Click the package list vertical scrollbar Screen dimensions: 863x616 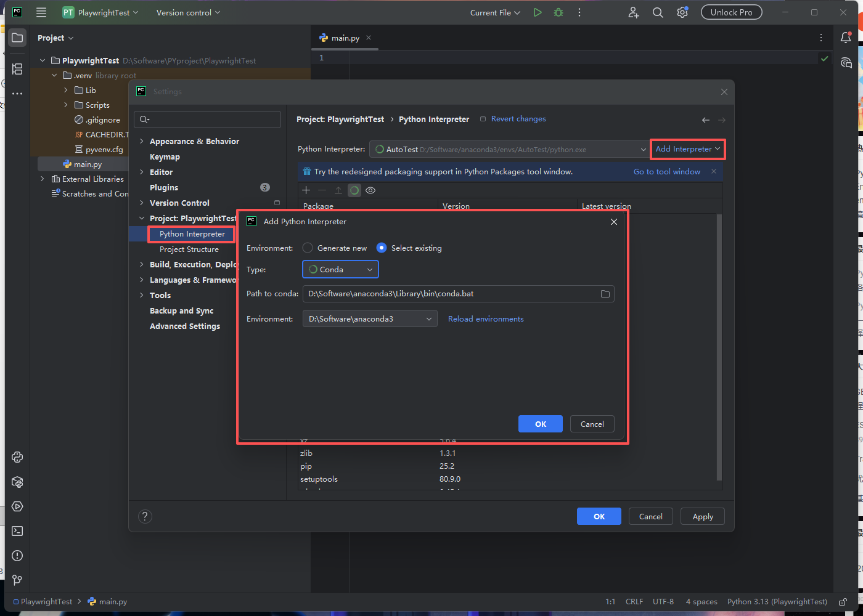719,347
